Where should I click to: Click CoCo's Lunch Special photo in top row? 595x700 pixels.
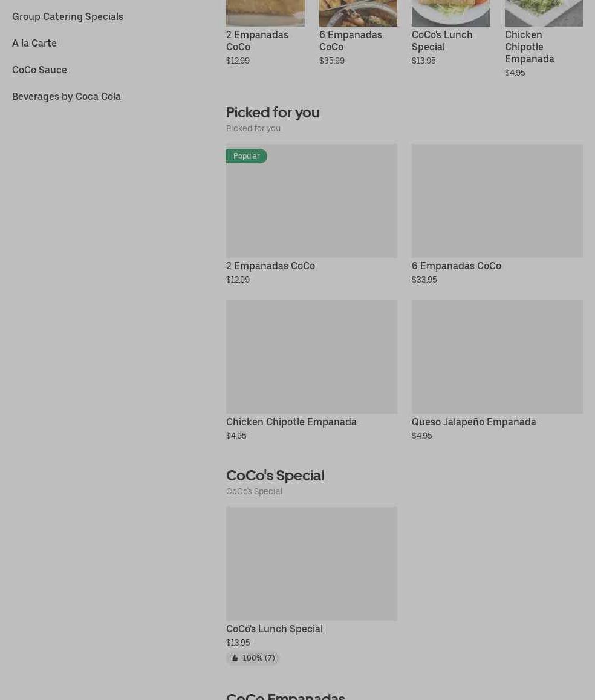pos(450,13)
